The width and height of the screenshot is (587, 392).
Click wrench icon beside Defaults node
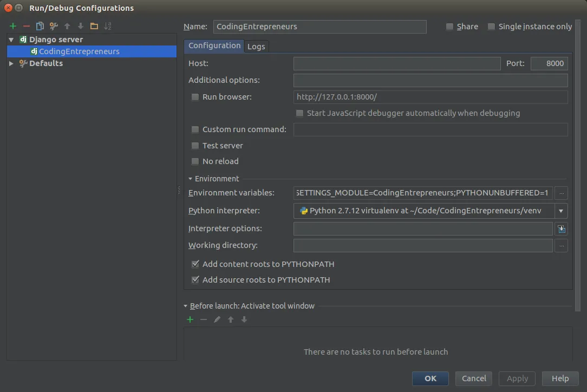click(x=23, y=63)
